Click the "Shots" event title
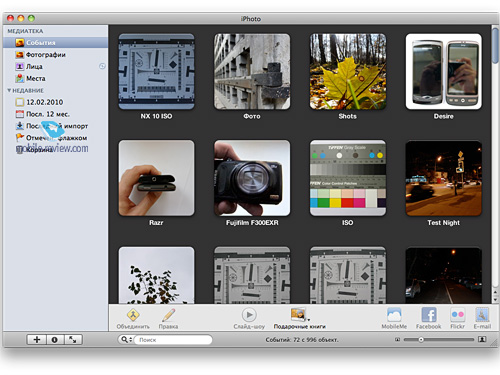 (x=348, y=116)
